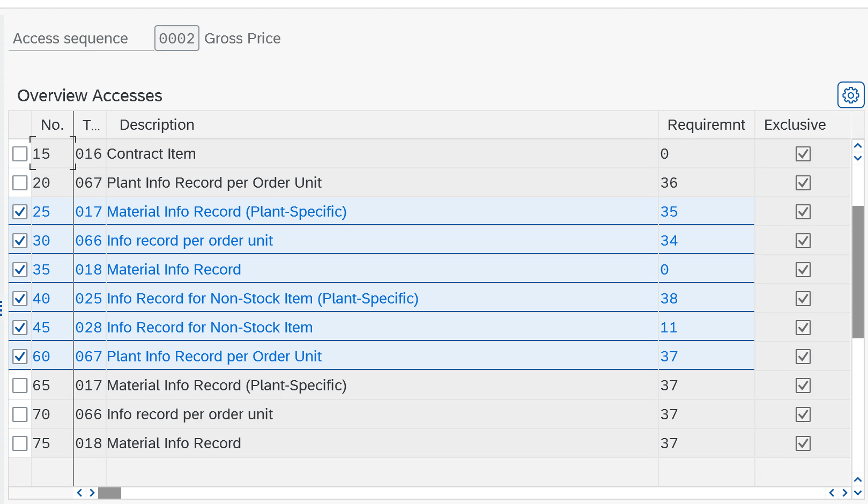The width and height of the screenshot is (868, 504).
Task: Click left arrow on bottom-right horizontal scrollbar
Action: coord(832,493)
